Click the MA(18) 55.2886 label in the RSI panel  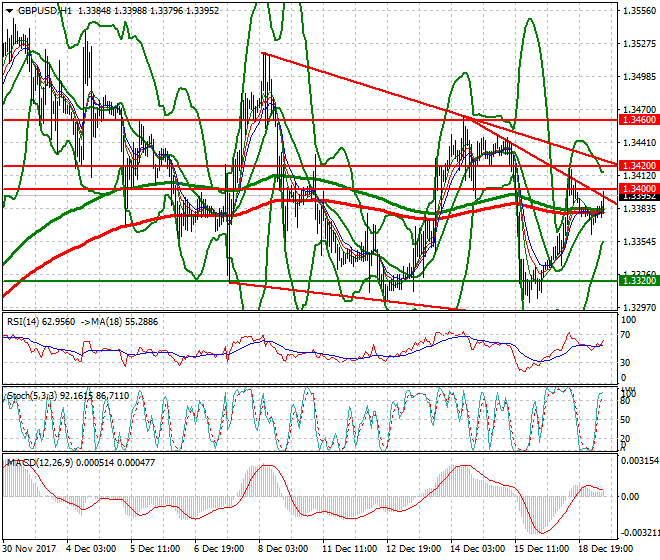[x=125, y=322]
